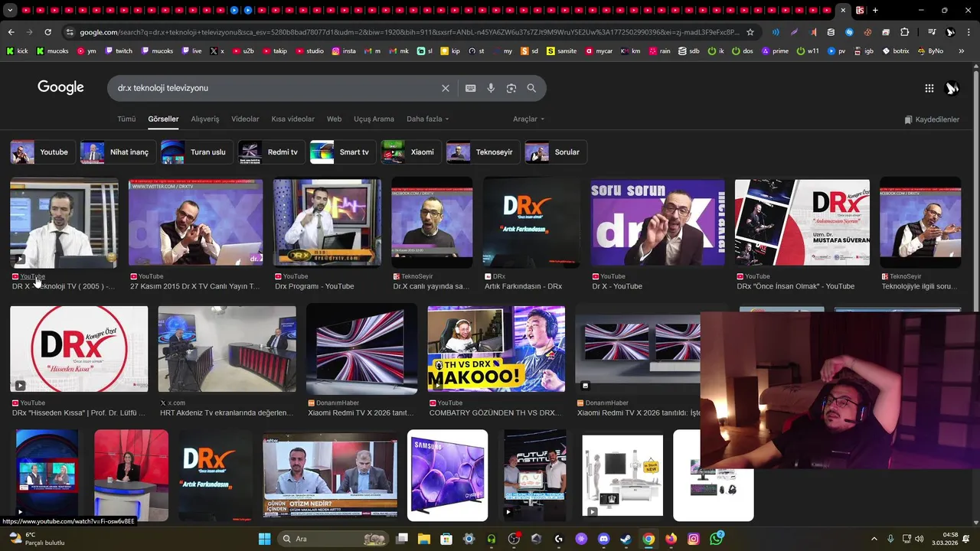Open File Explorer from the taskbar
Screen dimensions: 980x551
424,539
